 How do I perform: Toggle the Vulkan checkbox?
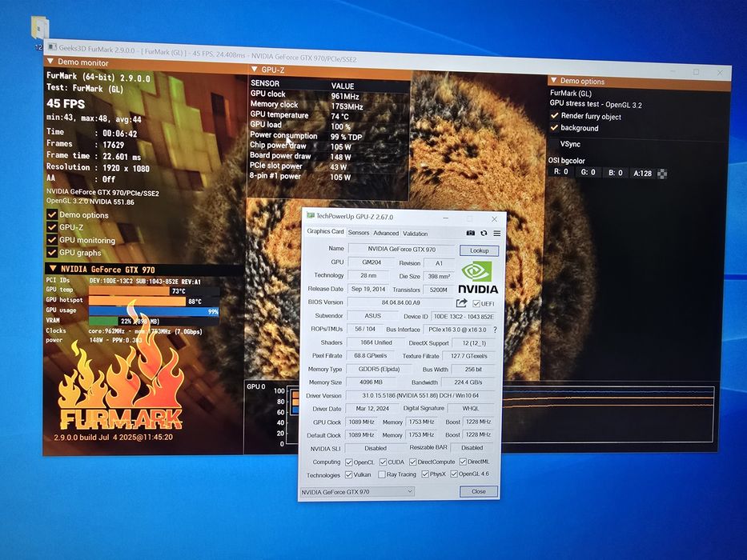click(348, 474)
